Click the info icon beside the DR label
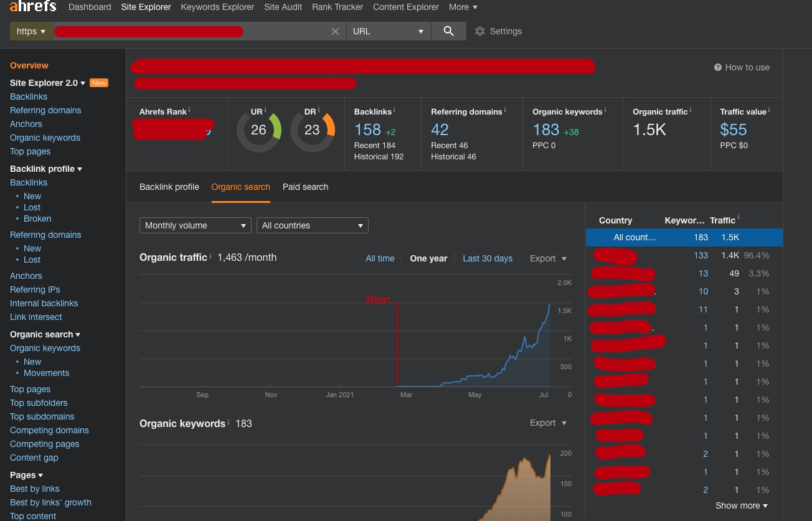Viewport: 812px width, 521px height. 319,110
